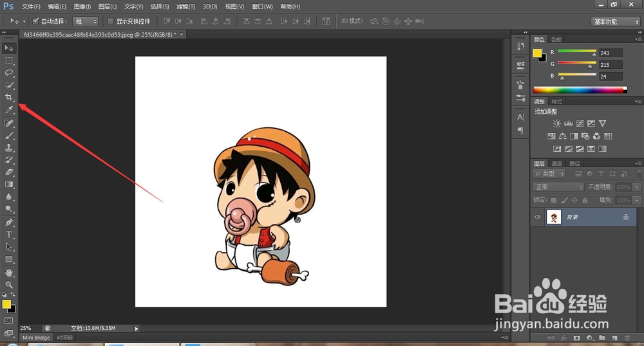Image resolution: width=644 pixels, height=346 pixels.
Task: Select the Hand tool
Action: [x=8, y=273]
